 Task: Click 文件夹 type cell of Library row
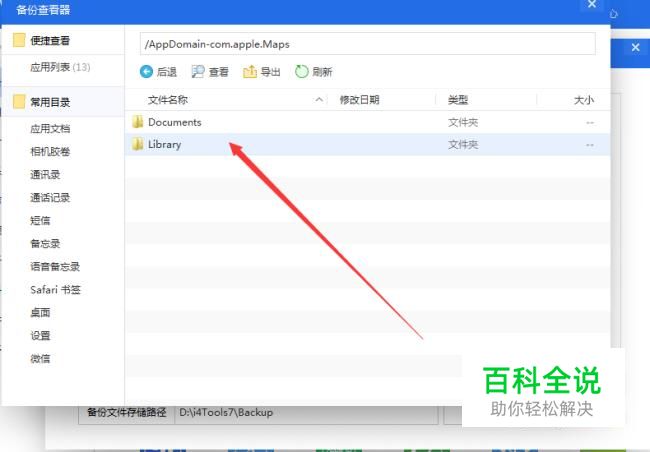coord(463,145)
